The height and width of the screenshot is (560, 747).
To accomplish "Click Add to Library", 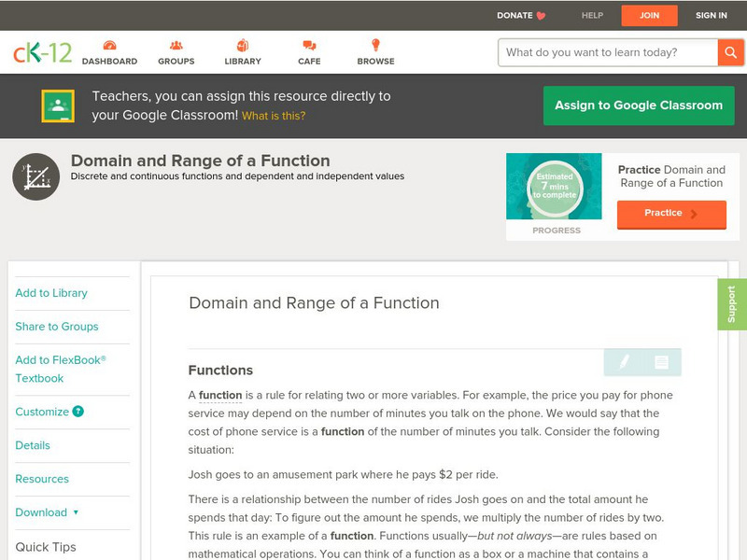I will 51,293.
